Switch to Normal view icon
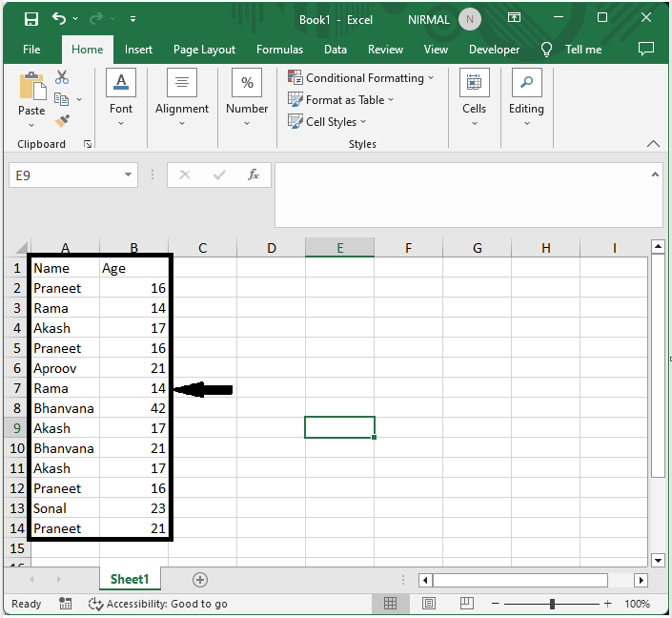 391,604
